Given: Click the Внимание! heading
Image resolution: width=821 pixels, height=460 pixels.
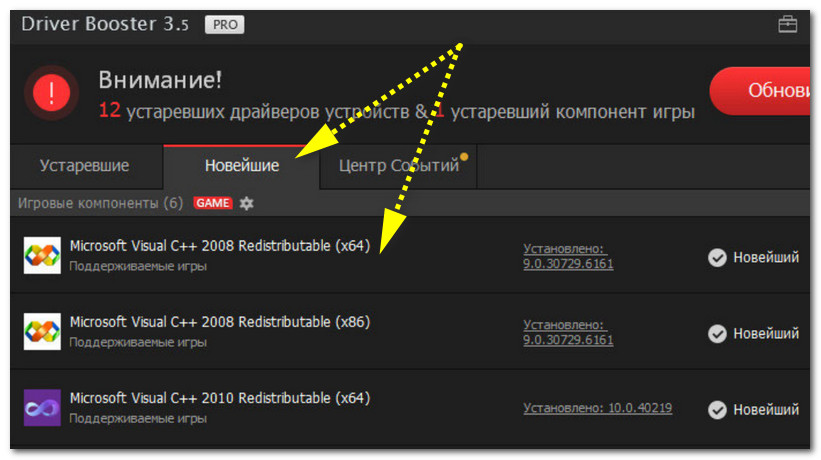Looking at the screenshot, I should point(160,80).
